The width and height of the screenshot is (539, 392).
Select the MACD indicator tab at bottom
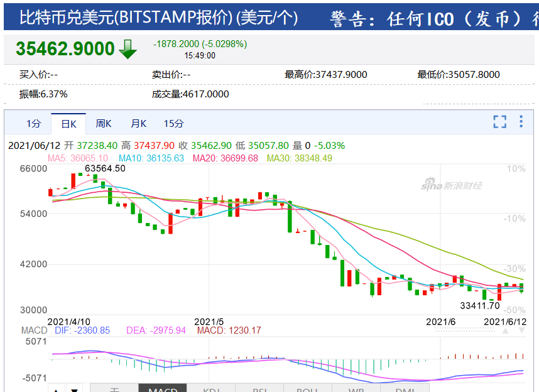click(x=163, y=388)
